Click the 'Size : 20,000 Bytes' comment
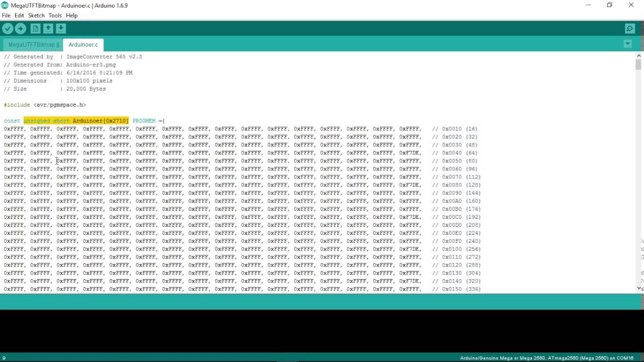The image size is (644, 362). tap(55, 89)
